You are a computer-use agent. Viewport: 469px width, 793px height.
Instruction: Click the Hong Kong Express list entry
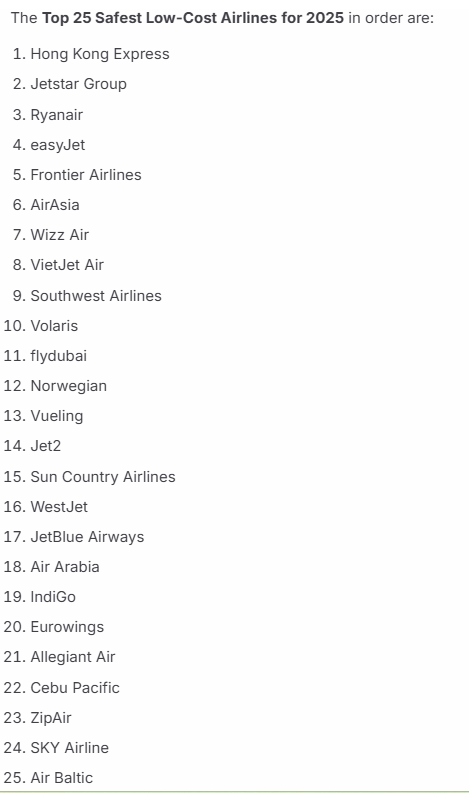pyautogui.click(x=100, y=54)
